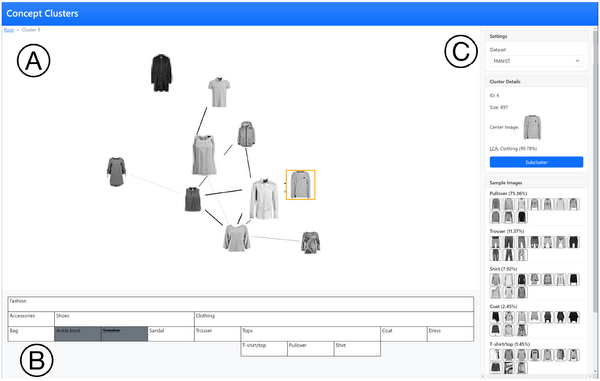Click first Trouser sample image thumbnail
This screenshot has height=381, width=600.
[496, 242]
